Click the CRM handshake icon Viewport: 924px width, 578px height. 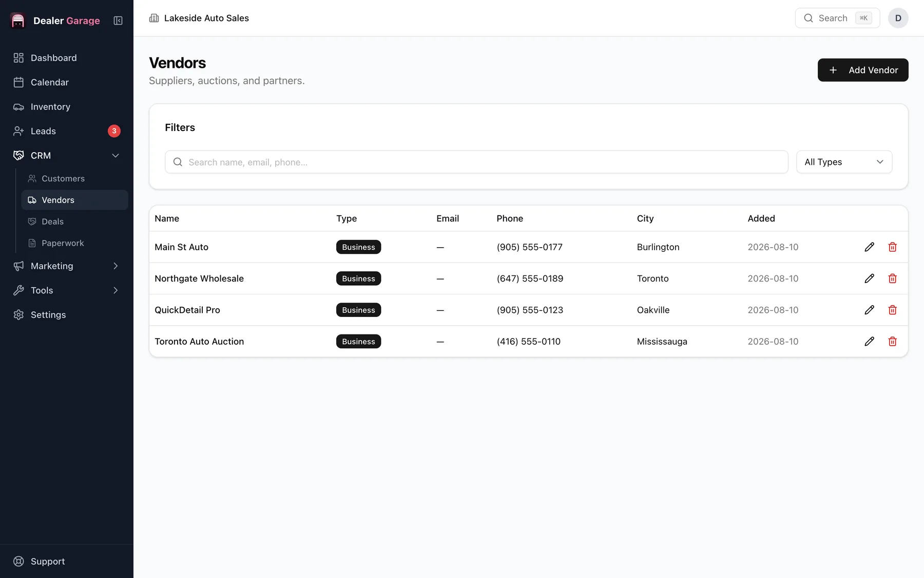(18, 156)
